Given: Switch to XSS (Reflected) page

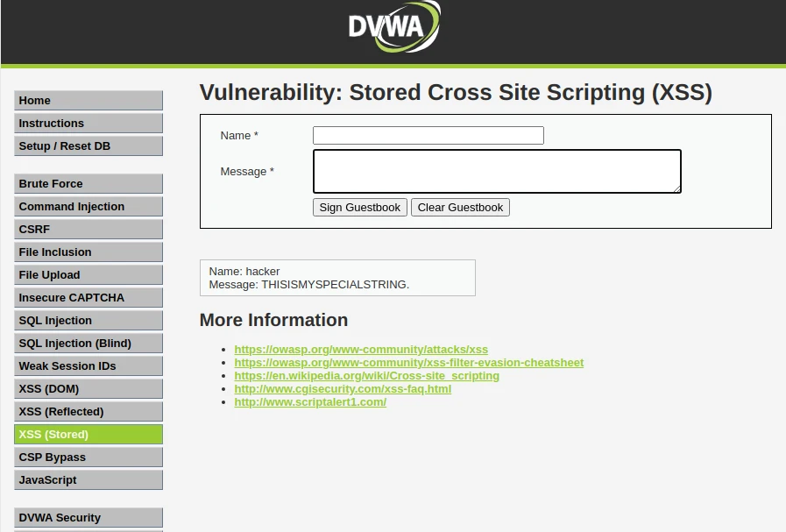Looking at the screenshot, I should tap(89, 412).
